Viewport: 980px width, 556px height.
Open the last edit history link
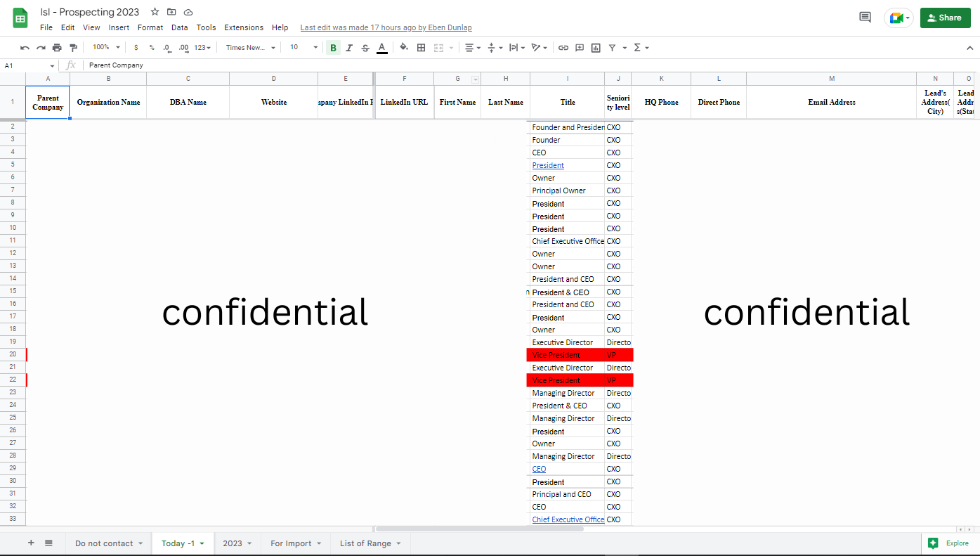386,28
